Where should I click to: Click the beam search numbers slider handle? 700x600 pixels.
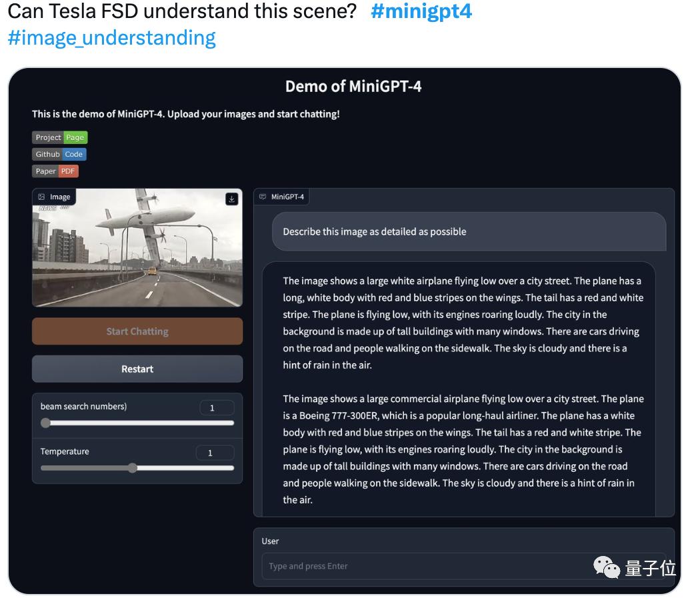point(45,423)
